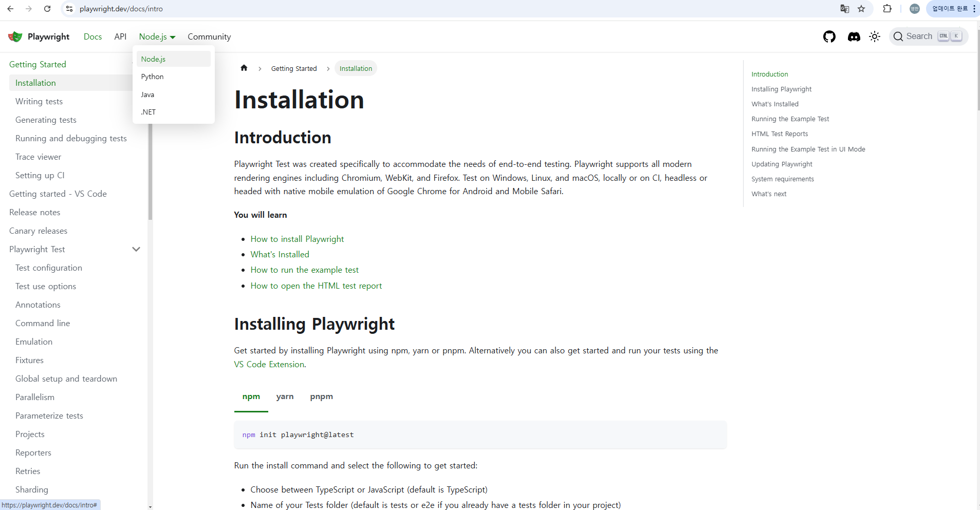
Task: Click Getting Started breadcrumb
Action: (294, 68)
